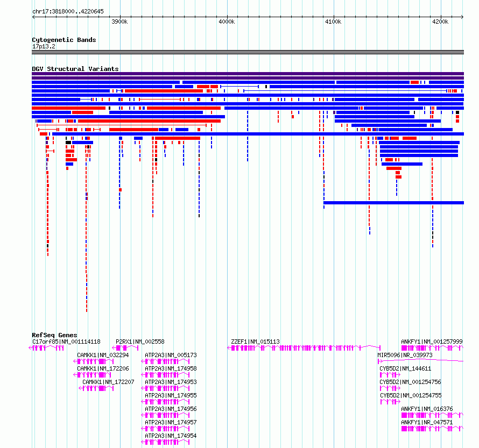This screenshot has width=479, height=448.
Task: Click the ANKFY1|NM_016376 transcript label
Action: coord(427,409)
